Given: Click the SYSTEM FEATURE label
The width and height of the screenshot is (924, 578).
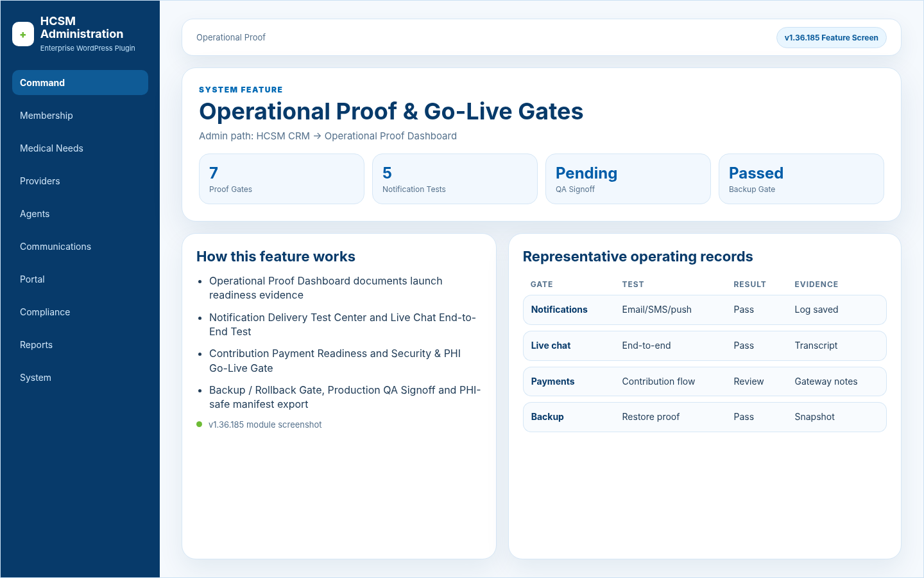Looking at the screenshot, I should point(241,90).
